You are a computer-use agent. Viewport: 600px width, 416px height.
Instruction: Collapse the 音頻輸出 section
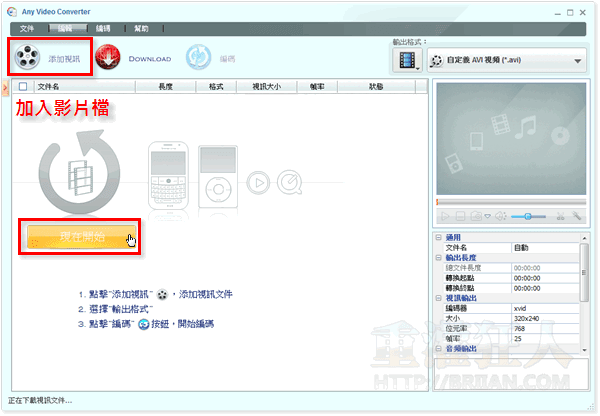point(439,348)
